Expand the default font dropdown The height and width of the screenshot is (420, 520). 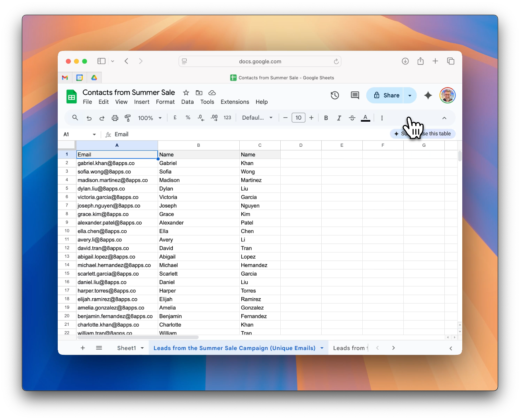tap(257, 118)
